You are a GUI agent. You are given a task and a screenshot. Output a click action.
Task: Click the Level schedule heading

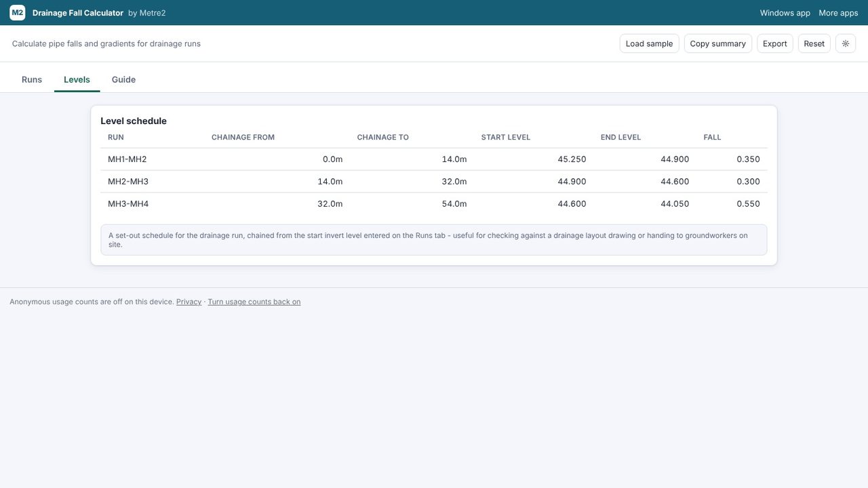pyautogui.click(x=134, y=121)
